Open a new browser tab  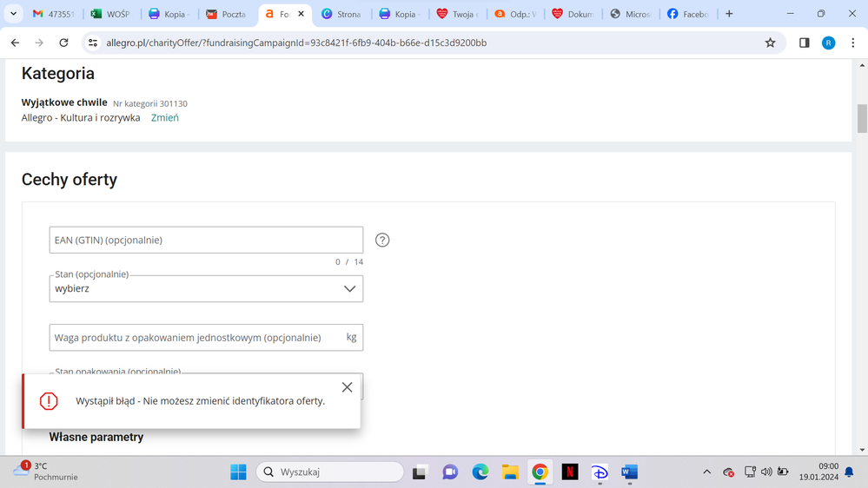(729, 14)
